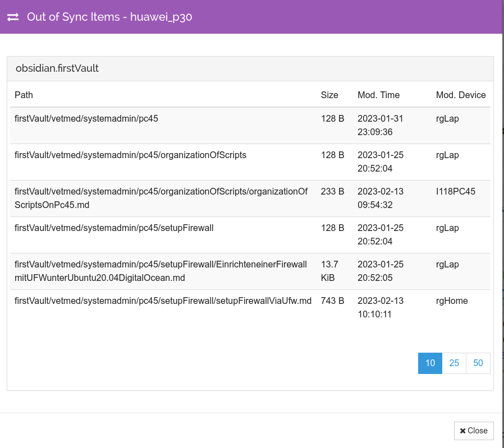The height and width of the screenshot is (448, 504).
Task: Select the pc45/organizationOfScripts folder row
Action: [250, 162]
